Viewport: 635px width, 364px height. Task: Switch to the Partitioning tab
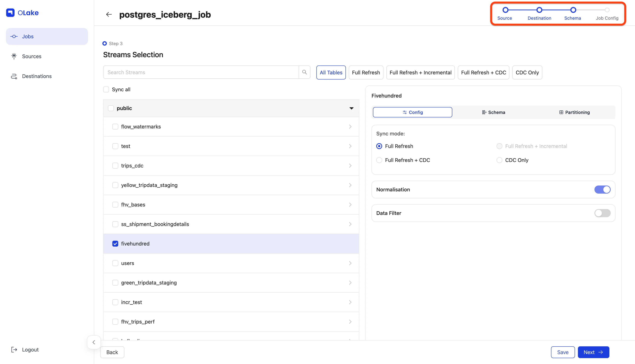tap(574, 112)
